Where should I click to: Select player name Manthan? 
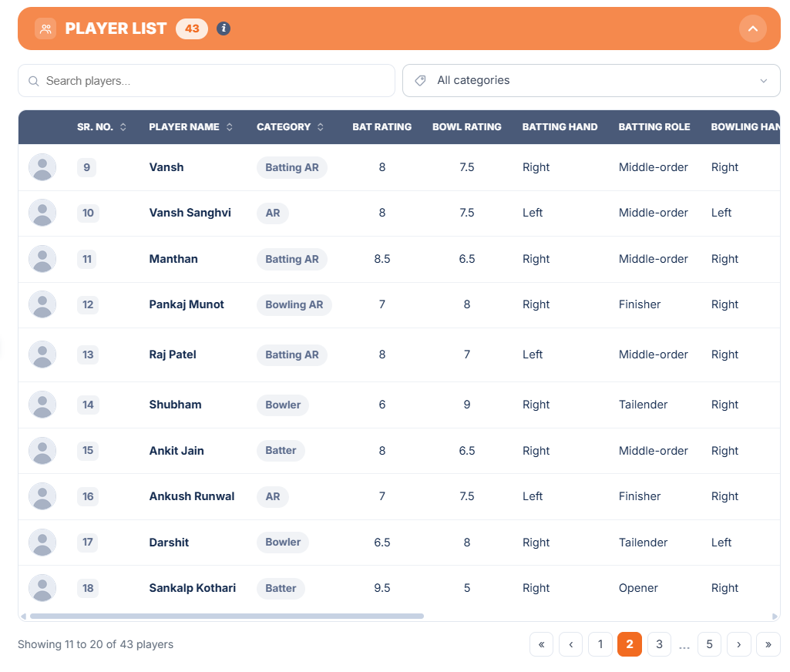tap(173, 259)
